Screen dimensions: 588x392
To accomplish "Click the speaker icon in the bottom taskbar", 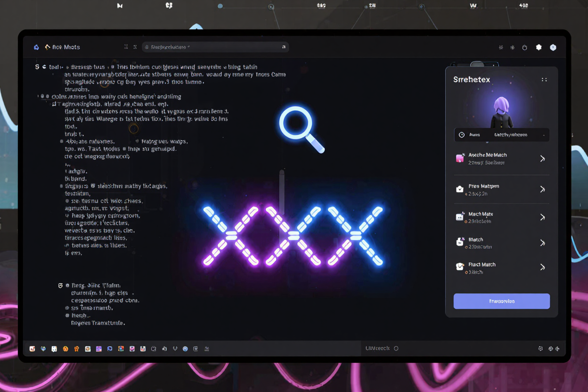I will pyautogui.click(x=164, y=349).
